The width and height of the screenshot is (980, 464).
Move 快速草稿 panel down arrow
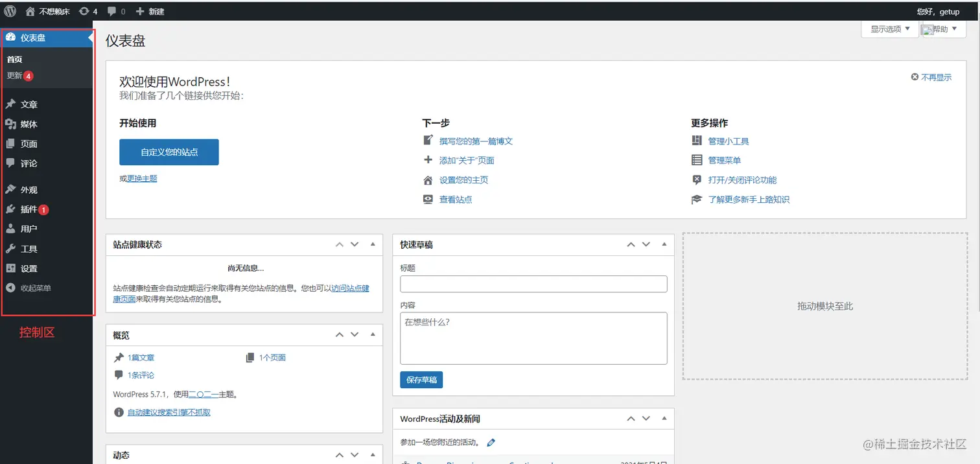click(646, 244)
